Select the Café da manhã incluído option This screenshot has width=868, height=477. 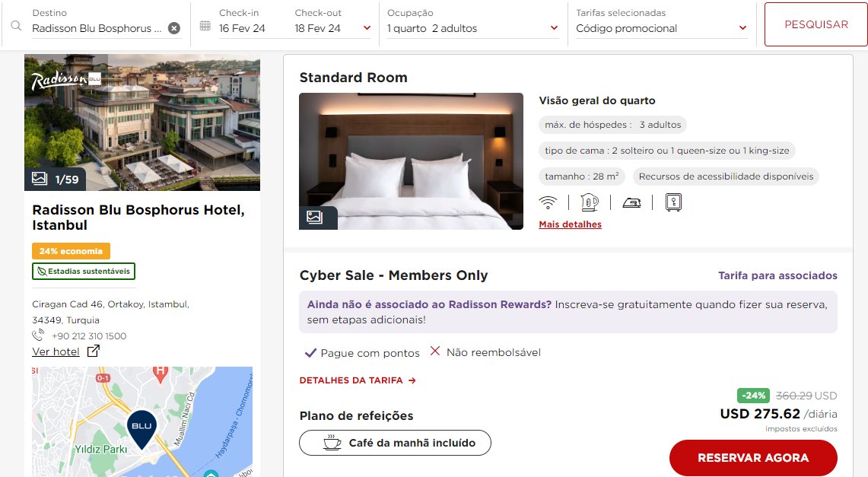pos(396,443)
